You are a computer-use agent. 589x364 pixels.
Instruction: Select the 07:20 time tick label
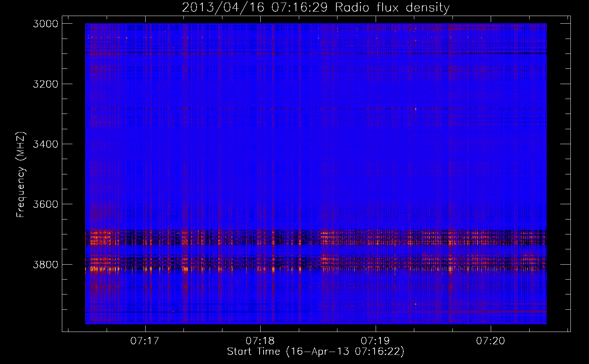491,341
